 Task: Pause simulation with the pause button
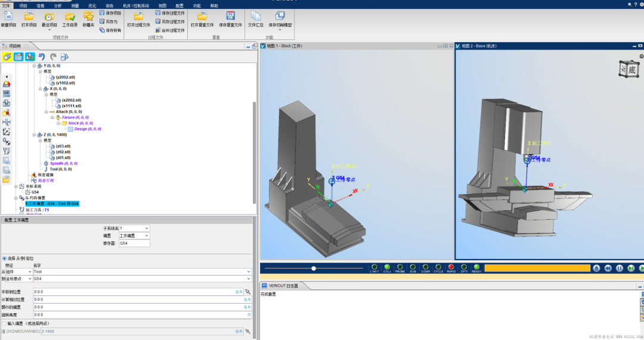click(x=620, y=268)
